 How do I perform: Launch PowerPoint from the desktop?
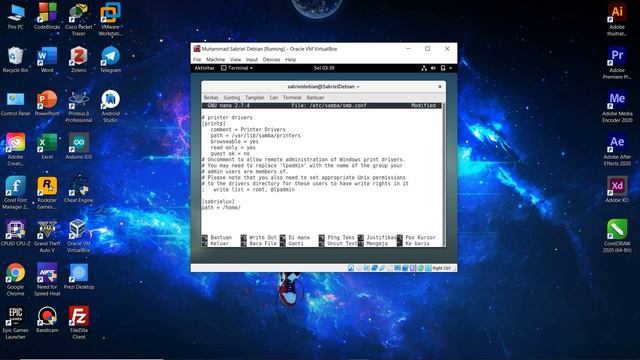coord(47,103)
